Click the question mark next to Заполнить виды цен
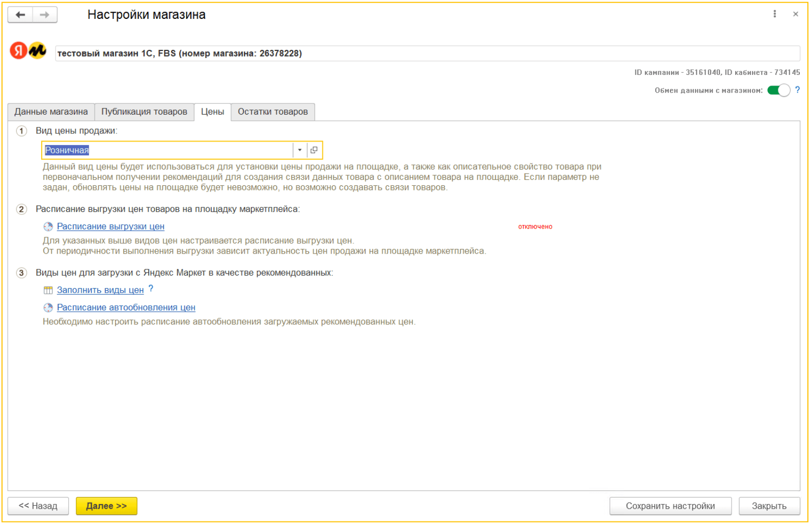 pyautogui.click(x=151, y=289)
